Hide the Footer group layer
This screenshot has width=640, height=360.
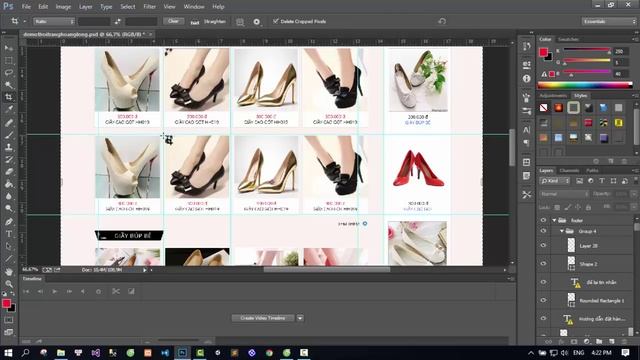click(543, 220)
